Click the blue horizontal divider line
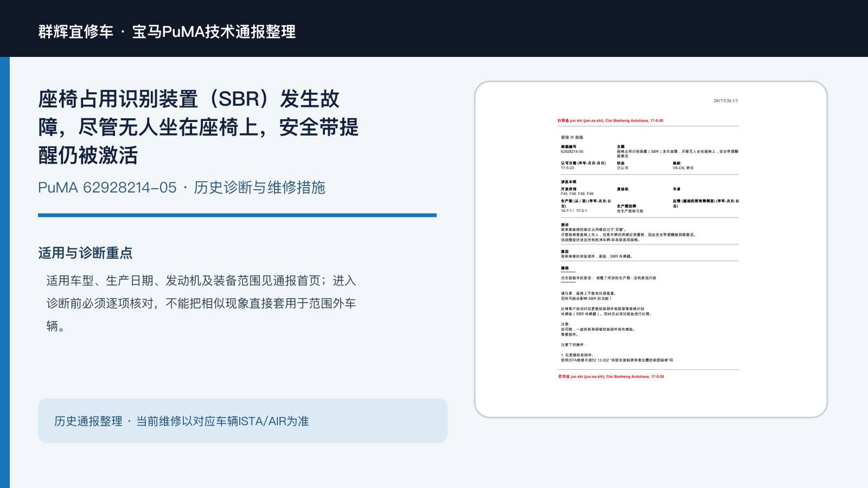This screenshot has width=868, height=488. 237,215
